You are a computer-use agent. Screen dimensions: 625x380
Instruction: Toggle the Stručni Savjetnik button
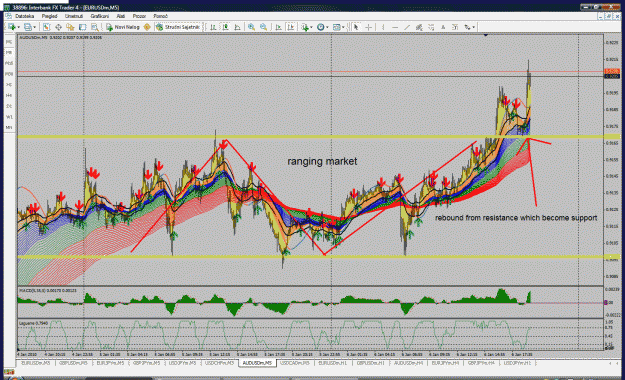178,27
